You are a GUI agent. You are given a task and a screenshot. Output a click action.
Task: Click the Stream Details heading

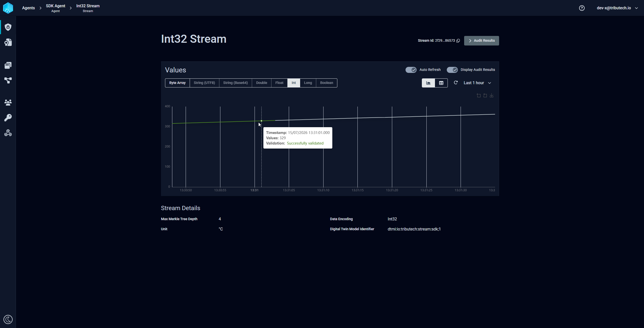click(180, 208)
